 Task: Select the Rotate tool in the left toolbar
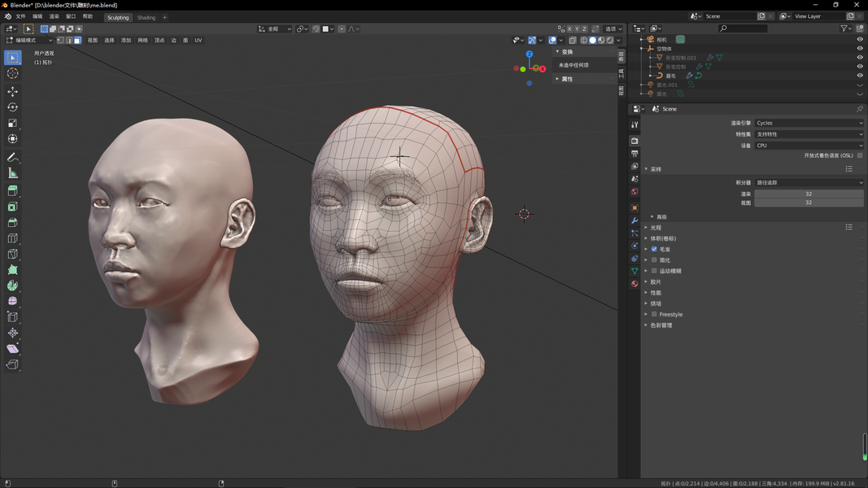(12, 107)
